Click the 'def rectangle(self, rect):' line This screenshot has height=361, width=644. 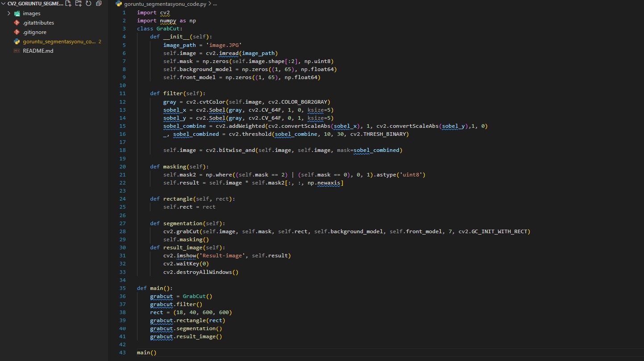193,199
